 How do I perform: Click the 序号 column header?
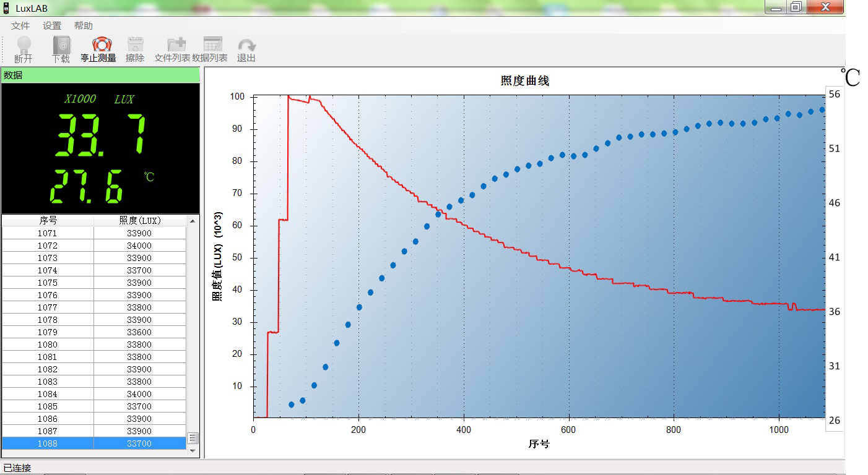(48, 220)
